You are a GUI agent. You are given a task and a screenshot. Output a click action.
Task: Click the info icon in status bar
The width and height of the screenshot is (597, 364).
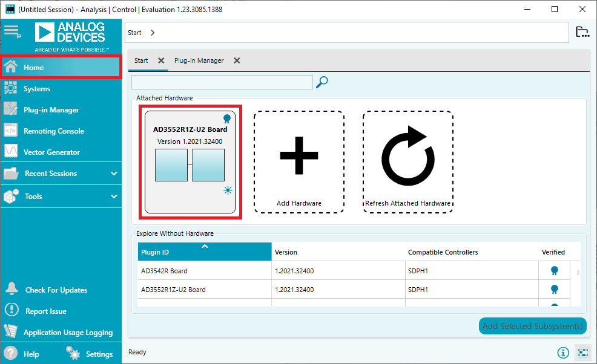point(563,353)
